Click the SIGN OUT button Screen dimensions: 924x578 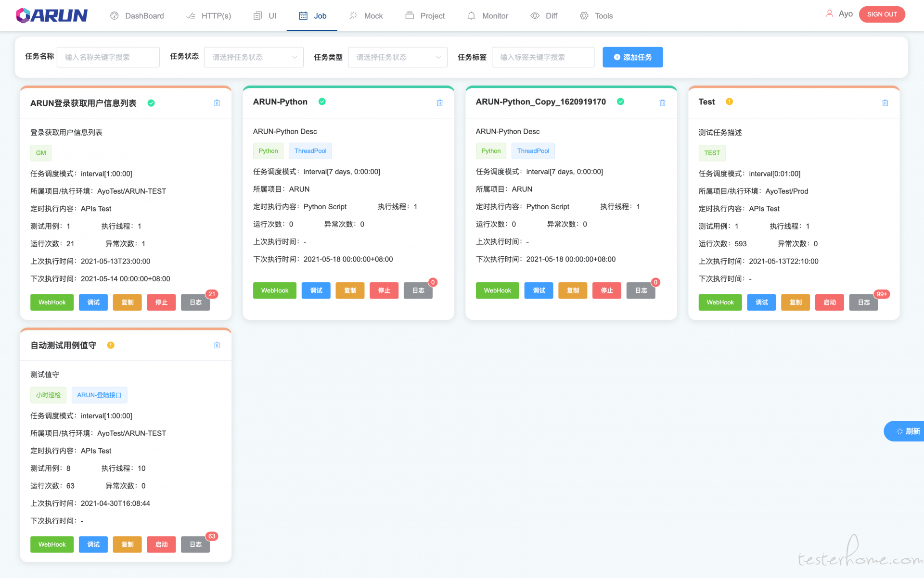882,14
